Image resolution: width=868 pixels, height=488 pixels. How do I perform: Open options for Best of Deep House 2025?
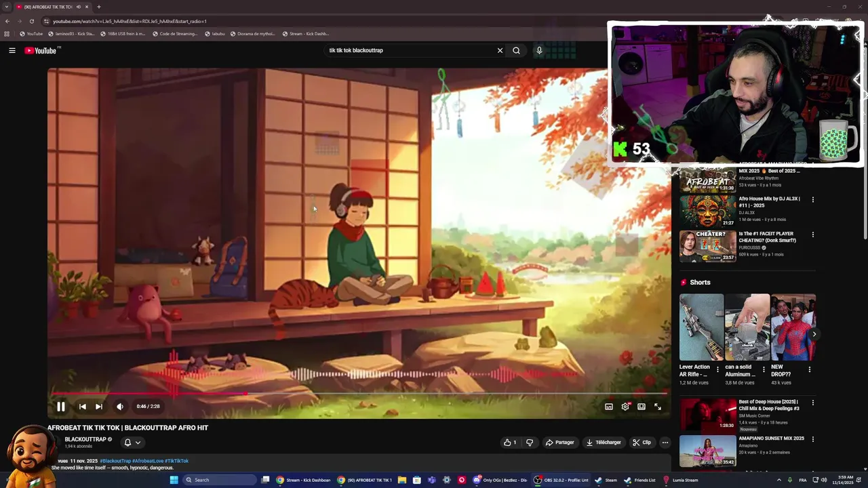pyautogui.click(x=812, y=403)
